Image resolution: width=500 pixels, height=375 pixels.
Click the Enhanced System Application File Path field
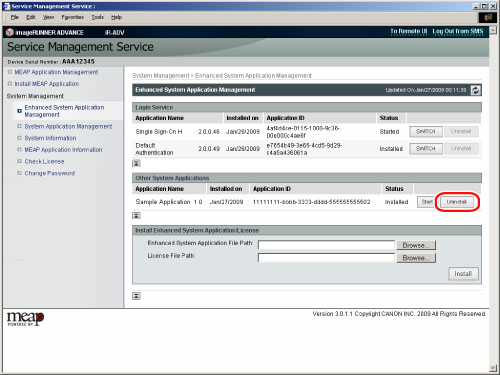coord(326,245)
